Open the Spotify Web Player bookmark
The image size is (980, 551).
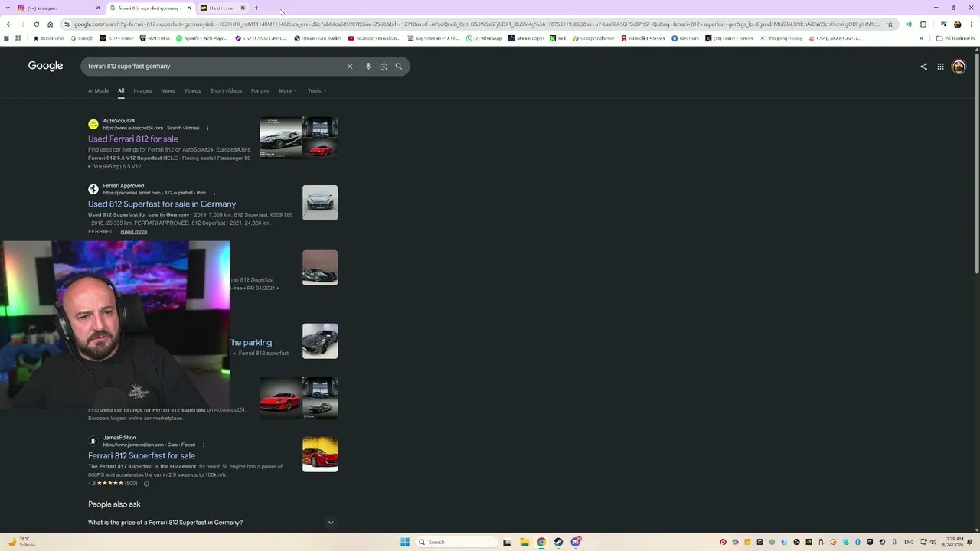201,38
